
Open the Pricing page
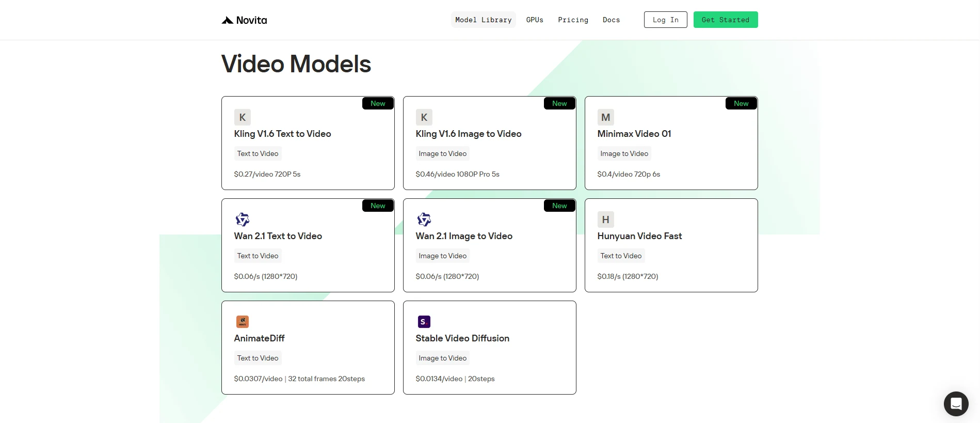(573, 20)
